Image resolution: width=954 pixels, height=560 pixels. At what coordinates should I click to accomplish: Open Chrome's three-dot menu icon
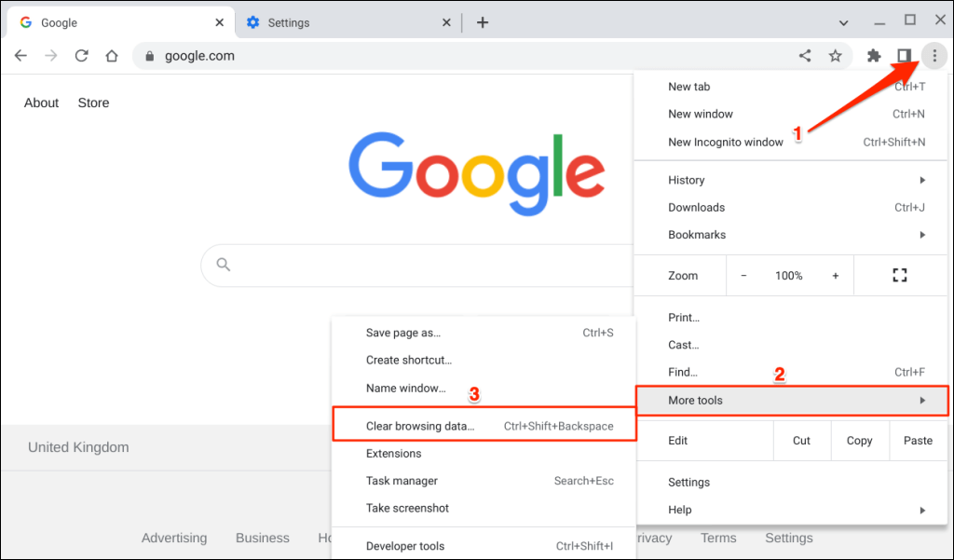934,55
